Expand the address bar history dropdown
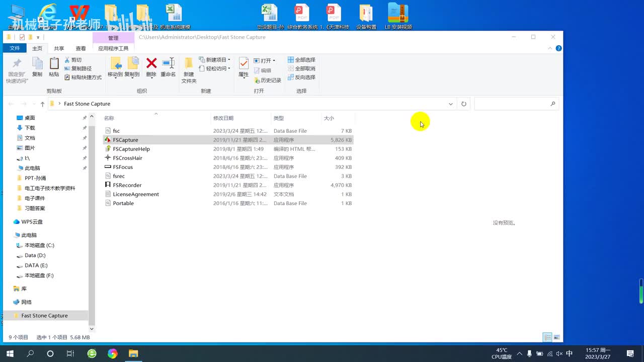Screen dimensions: 644x362 point(451,104)
